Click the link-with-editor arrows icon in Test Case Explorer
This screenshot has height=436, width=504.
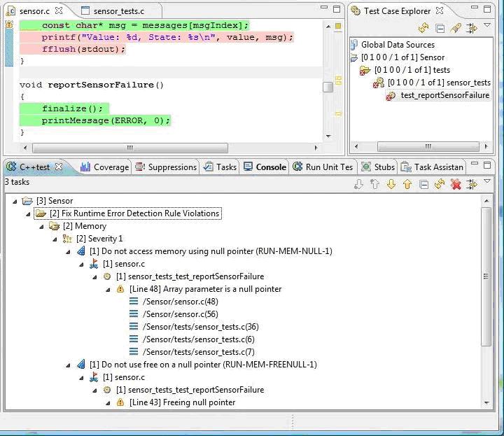pos(472,28)
